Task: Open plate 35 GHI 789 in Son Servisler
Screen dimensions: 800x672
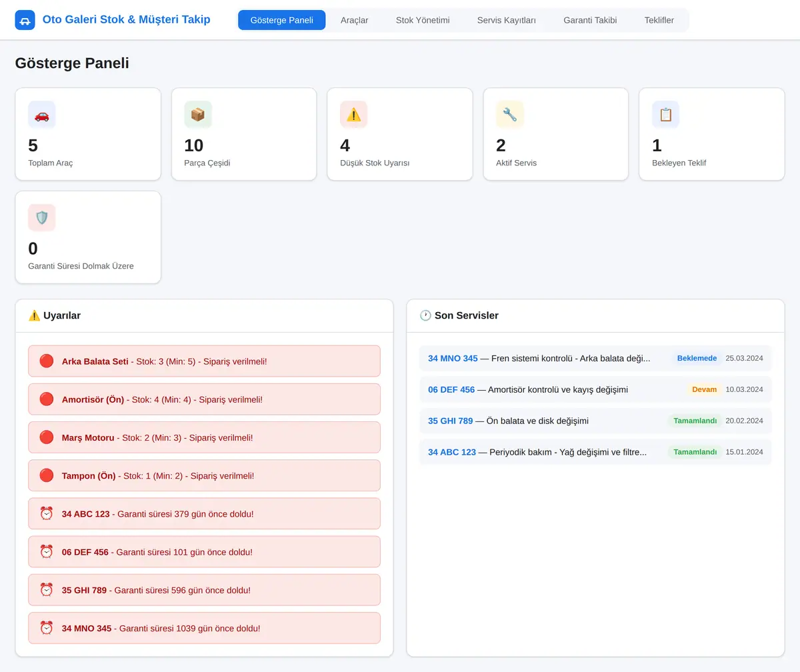Action: point(450,421)
